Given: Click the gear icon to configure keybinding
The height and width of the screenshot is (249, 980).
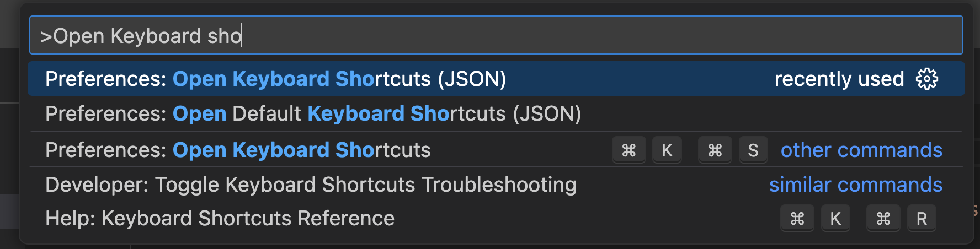Looking at the screenshot, I should 927,79.
